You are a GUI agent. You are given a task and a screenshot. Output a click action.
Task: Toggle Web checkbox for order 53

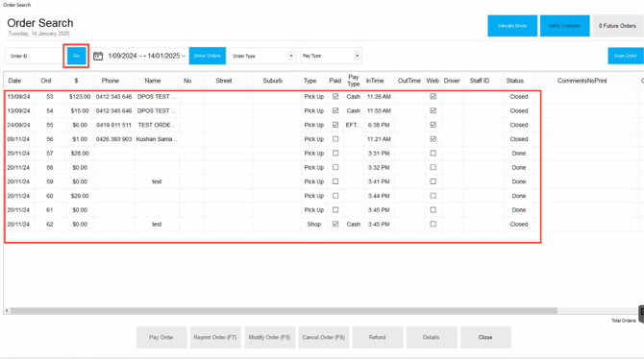pyautogui.click(x=433, y=96)
